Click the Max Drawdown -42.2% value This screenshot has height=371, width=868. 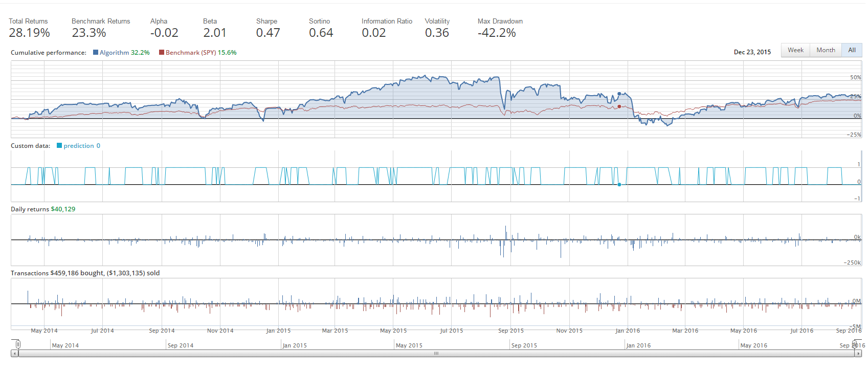click(x=497, y=33)
